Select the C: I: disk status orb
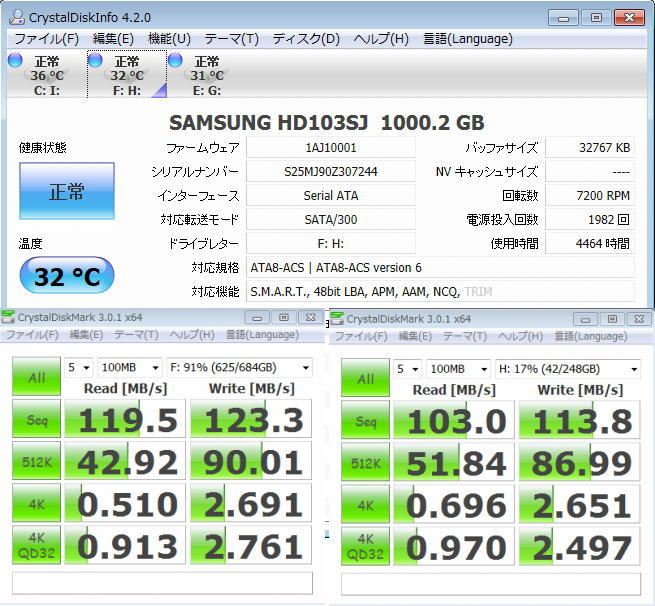Viewport: 655px width, 606px height. pos(15,61)
